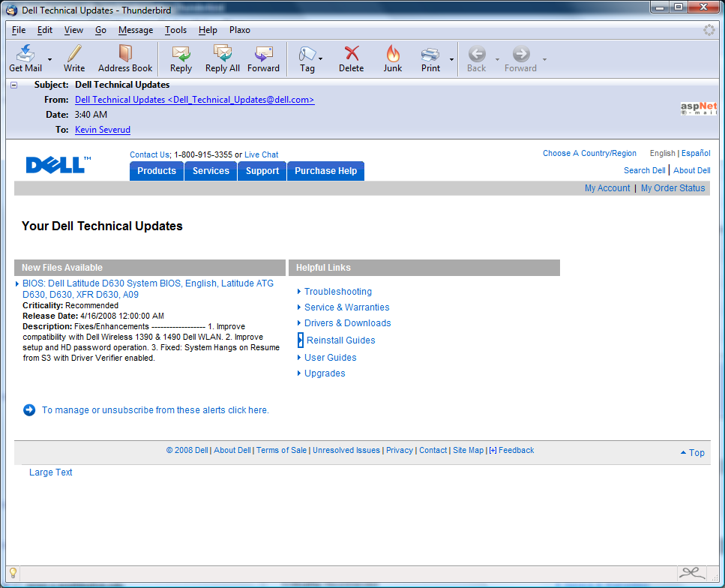725x588 pixels.
Task: Open My Account link
Action: pos(607,187)
